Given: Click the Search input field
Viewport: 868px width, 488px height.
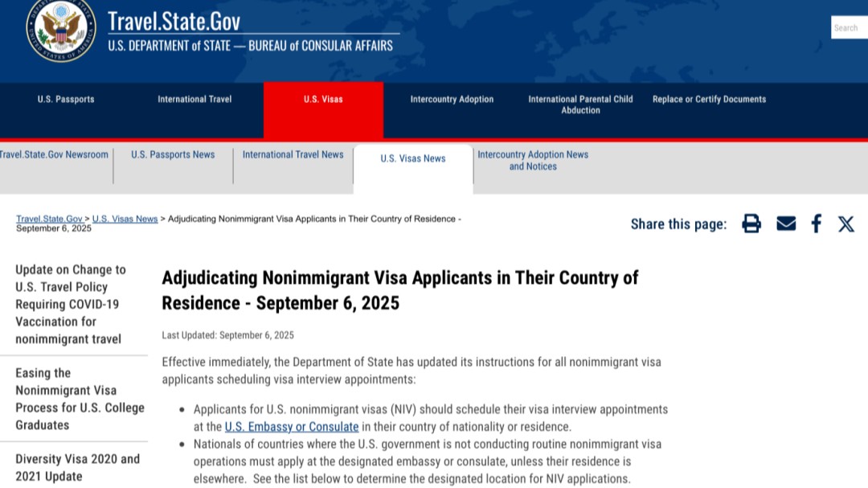Looking at the screenshot, I should pyautogui.click(x=849, y=27).
